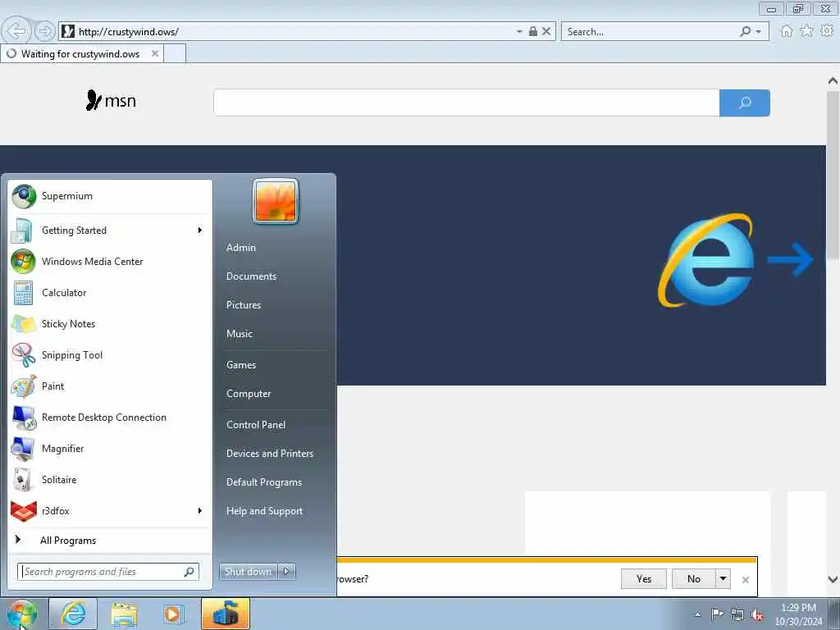This screenshot has height=630, width=840.
Task: Click the msn logo
Action: click(111, 100)
